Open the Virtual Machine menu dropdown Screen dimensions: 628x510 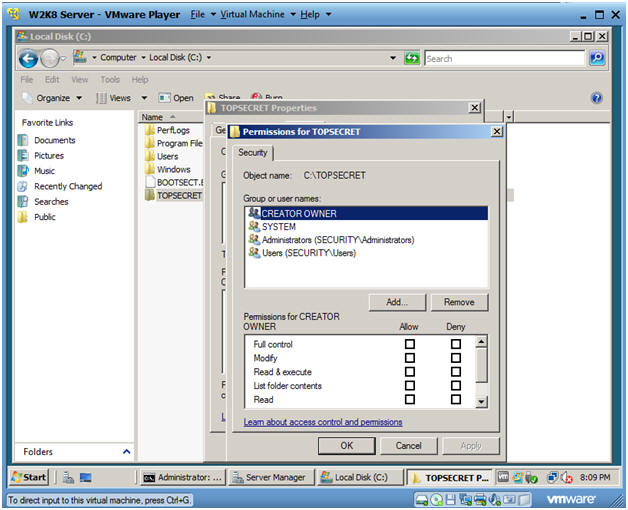258,14
